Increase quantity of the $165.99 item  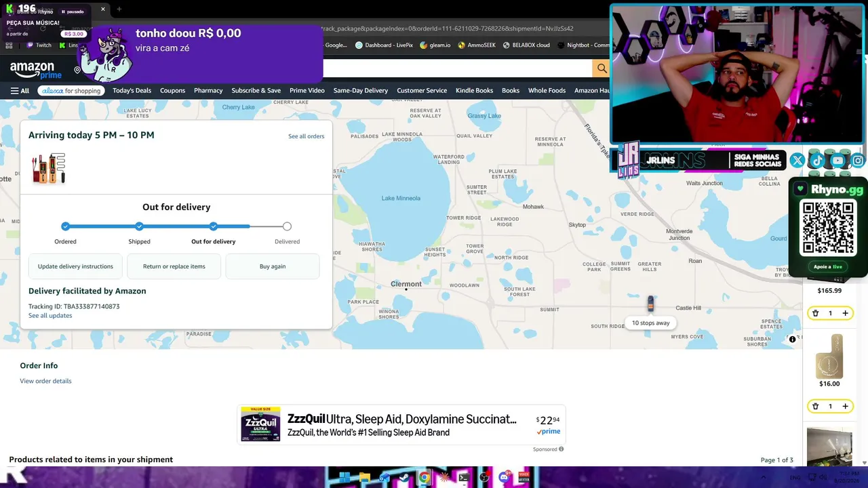point(845,313)
